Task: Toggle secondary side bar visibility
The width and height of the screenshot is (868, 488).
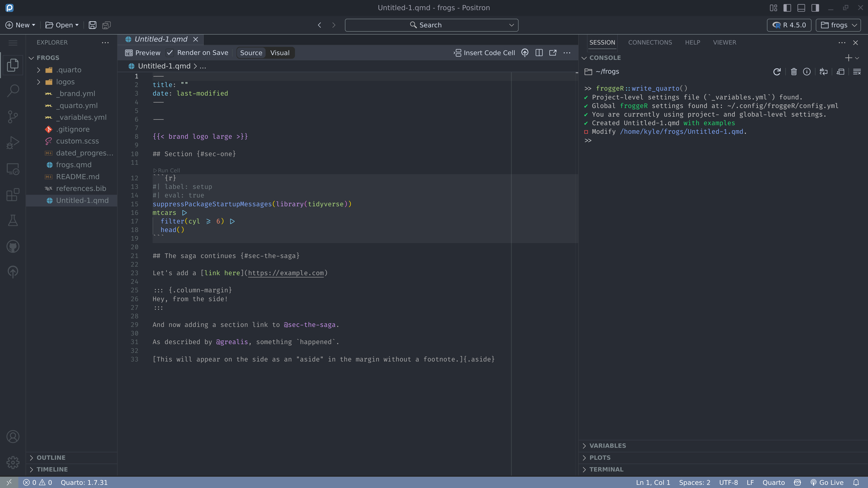Action: click(x=815, y=8)
